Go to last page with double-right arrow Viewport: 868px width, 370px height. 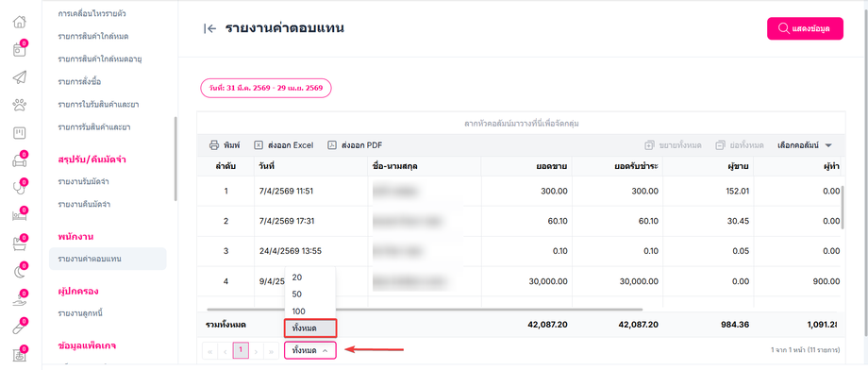[272, 350]
